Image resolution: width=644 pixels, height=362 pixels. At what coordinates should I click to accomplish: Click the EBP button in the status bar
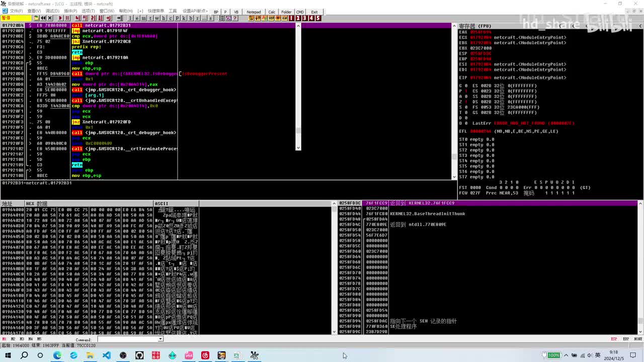pyautogui.click(x=626, y=339)
